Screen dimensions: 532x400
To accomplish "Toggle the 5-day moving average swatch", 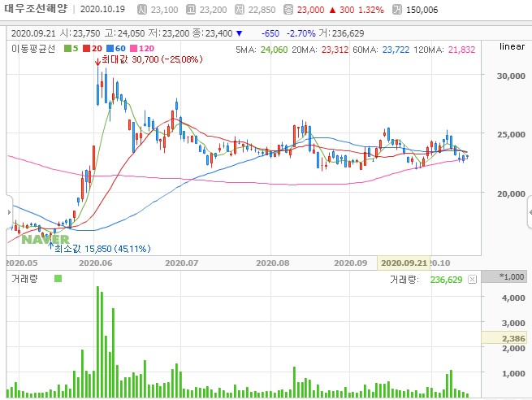I will point(67,49).
